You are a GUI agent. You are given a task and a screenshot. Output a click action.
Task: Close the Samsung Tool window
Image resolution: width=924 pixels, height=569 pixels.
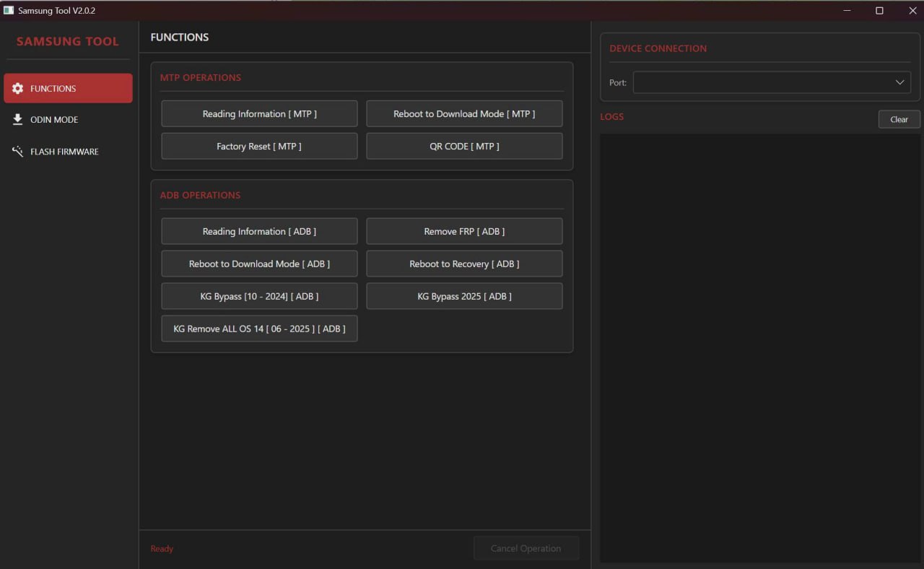click(912, 10)
